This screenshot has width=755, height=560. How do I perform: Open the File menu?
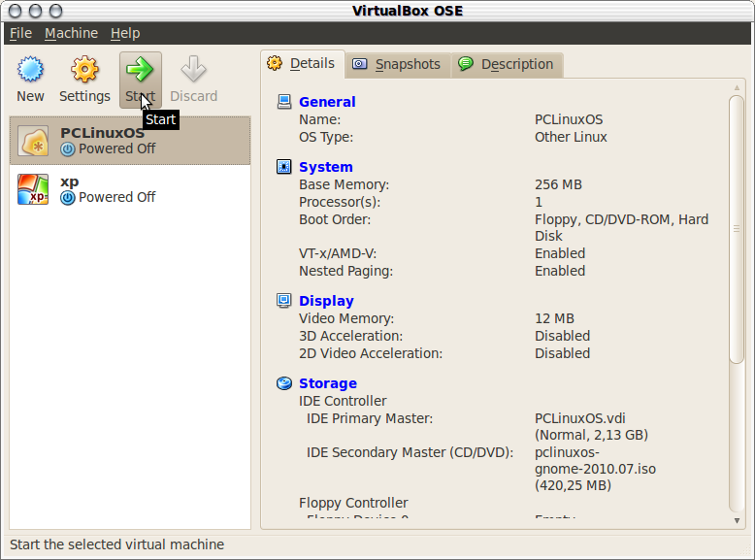[20, 33]
